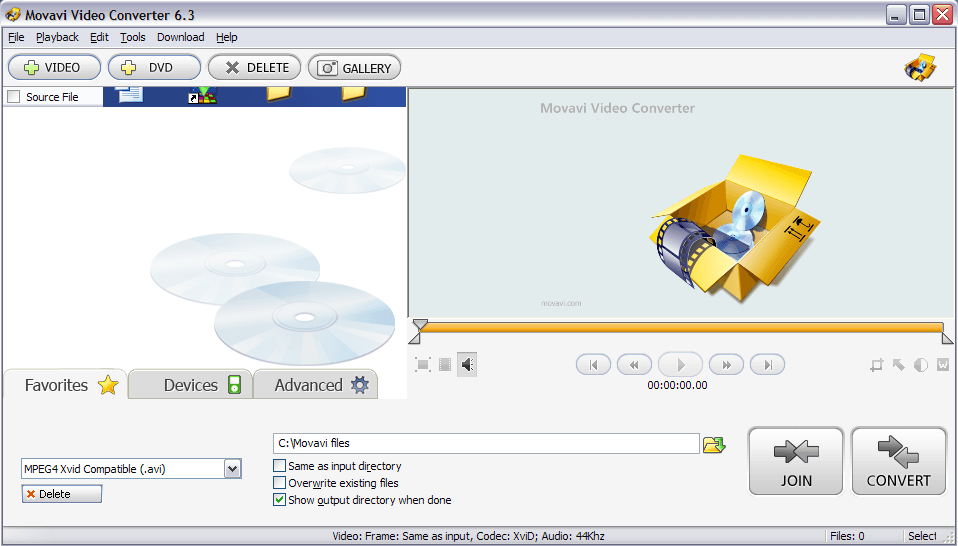Viewport: 958px width, 546px height.
Task: Open the MPEG4 Xvid Compatible format dropdown
Action: pos(233,469)
